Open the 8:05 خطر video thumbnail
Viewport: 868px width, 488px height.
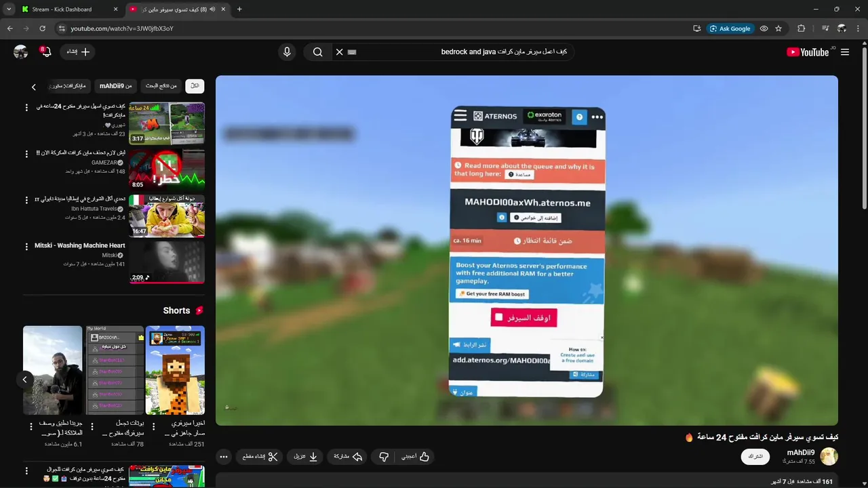click(167, 169)
